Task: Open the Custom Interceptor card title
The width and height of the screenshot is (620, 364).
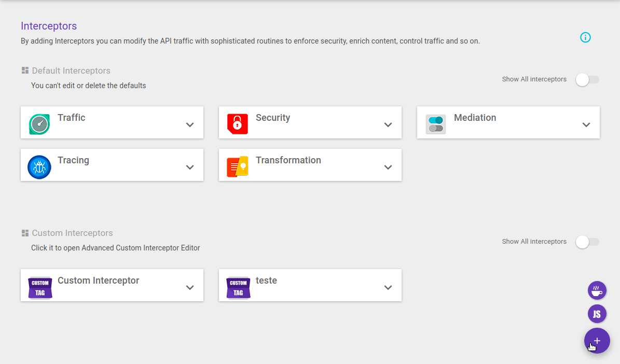Action: point(99,281)
